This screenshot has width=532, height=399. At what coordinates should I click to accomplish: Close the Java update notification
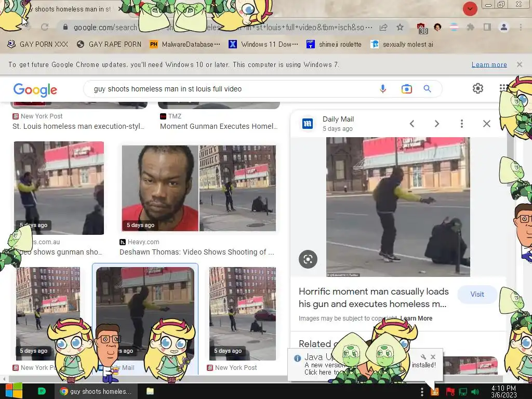pos(433,356)
